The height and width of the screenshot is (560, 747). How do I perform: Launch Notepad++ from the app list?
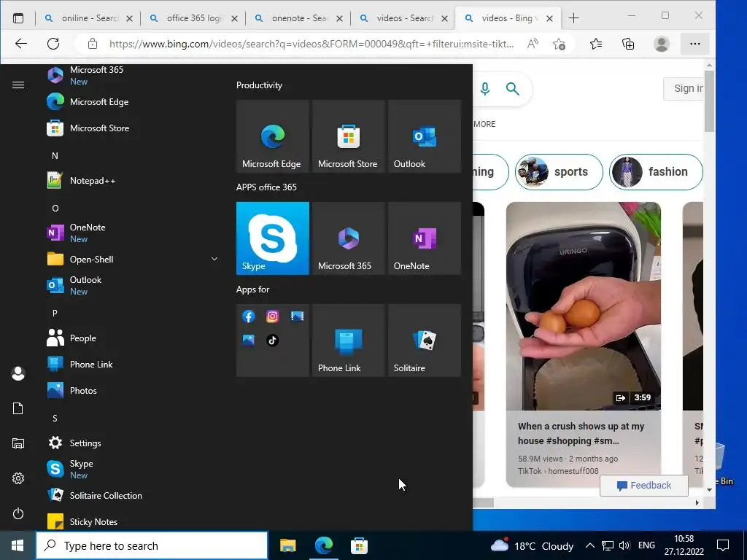tap(131, 181)
